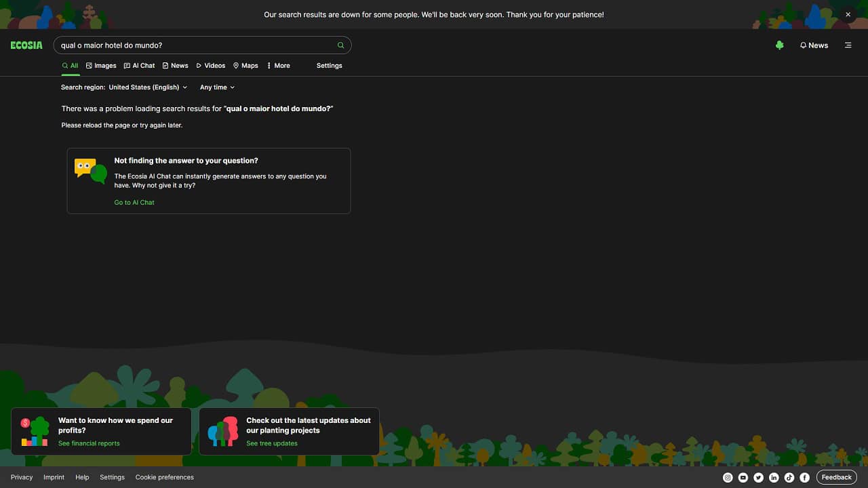Click 'Please reload the page or try again later.' text
This screenshot has width=868, height=488.
(122, 125)
